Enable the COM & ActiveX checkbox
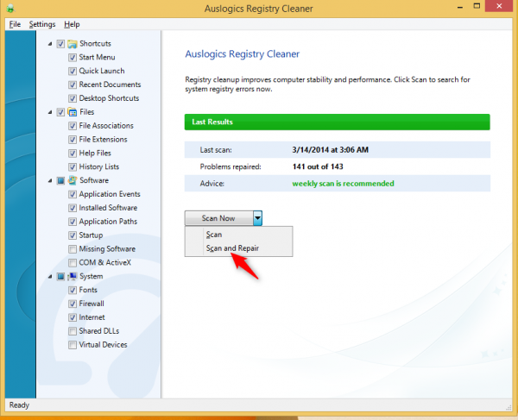518x420 pixels. click(73, 263)
